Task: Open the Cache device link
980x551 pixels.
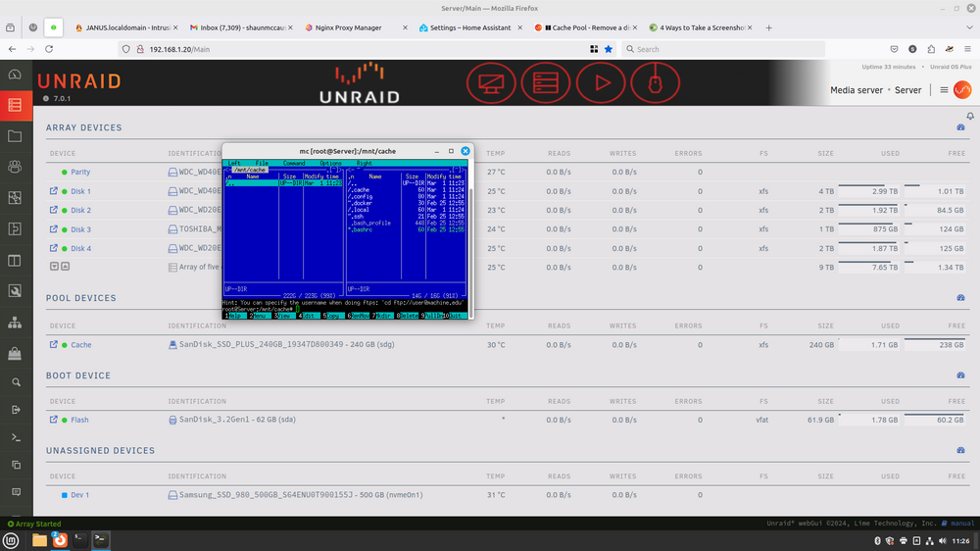Action: [80, 344]
